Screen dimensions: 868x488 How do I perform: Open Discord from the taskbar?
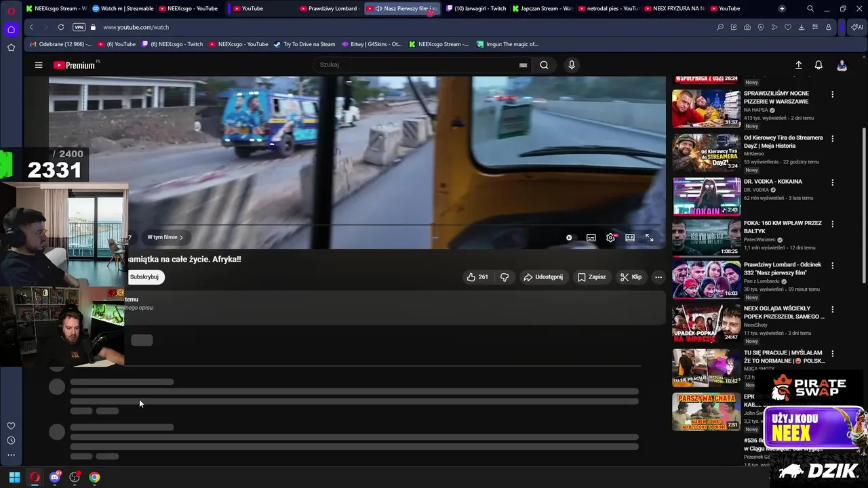[55, 477]
